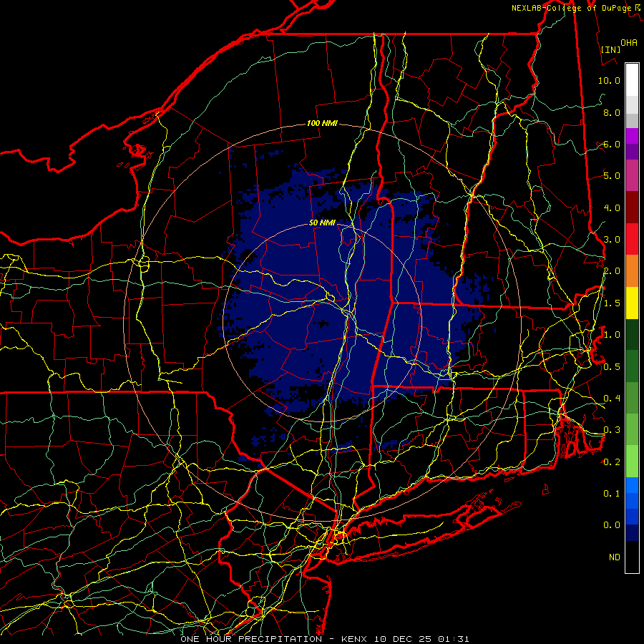Viewport: 644px width, 644px height.
Task: Click the 10 DEC 25 date stamp
Action: pyautogui.click(x=404, y=639)
